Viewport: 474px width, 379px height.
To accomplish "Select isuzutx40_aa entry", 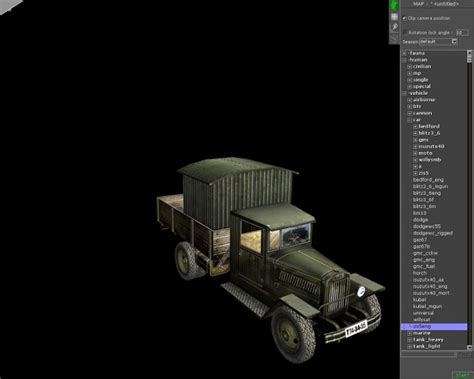I will point(428,280).
